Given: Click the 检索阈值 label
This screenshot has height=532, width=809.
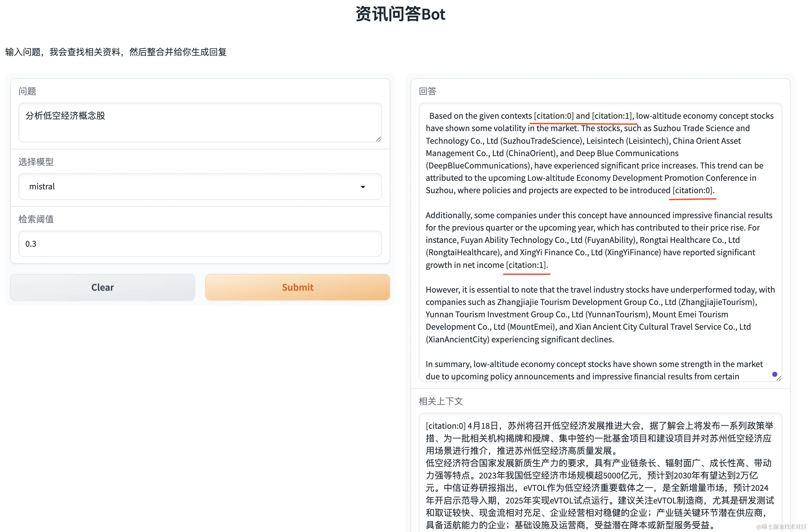Looking at the screenshot, I should tap(36, 219).
